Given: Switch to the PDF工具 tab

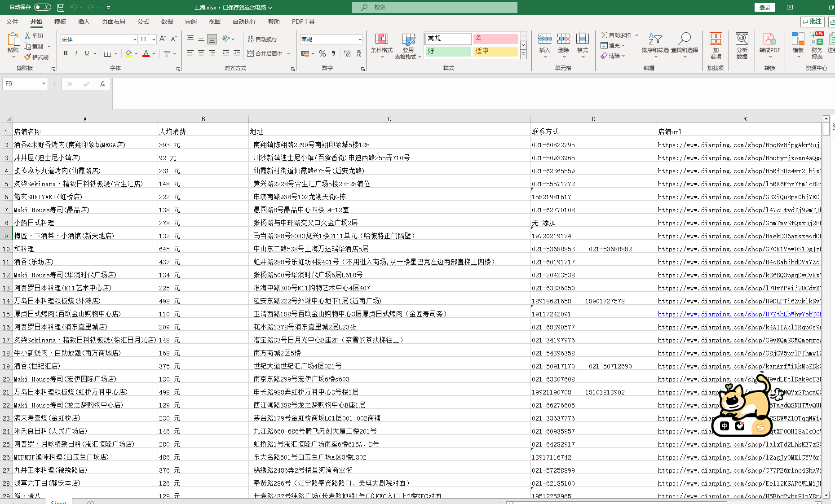Looking at the screenshot, I should point(303,22).
